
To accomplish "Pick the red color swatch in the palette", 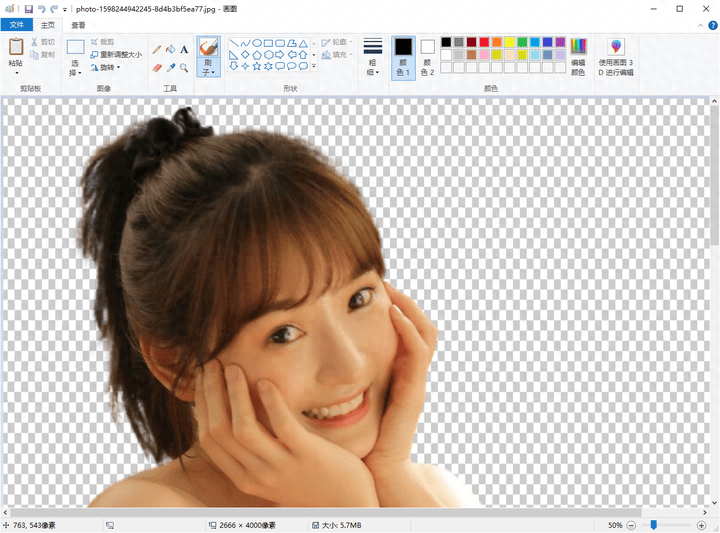I will click(x=484, y=42).
